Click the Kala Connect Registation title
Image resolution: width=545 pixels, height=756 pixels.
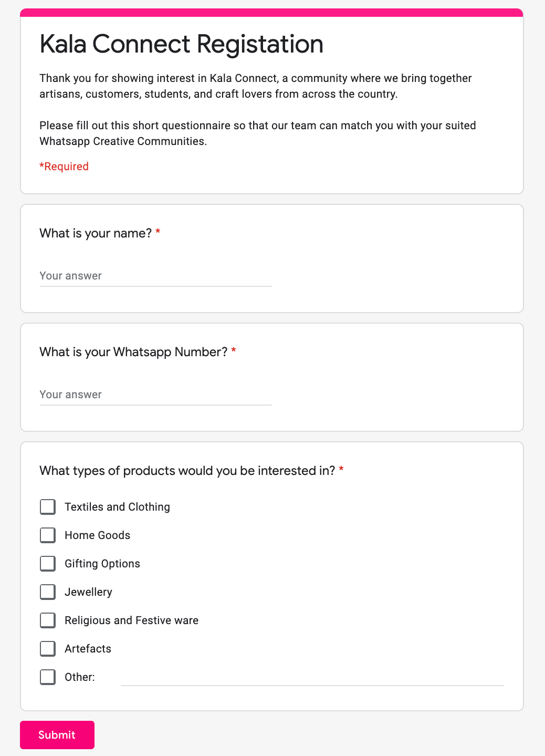182,44
